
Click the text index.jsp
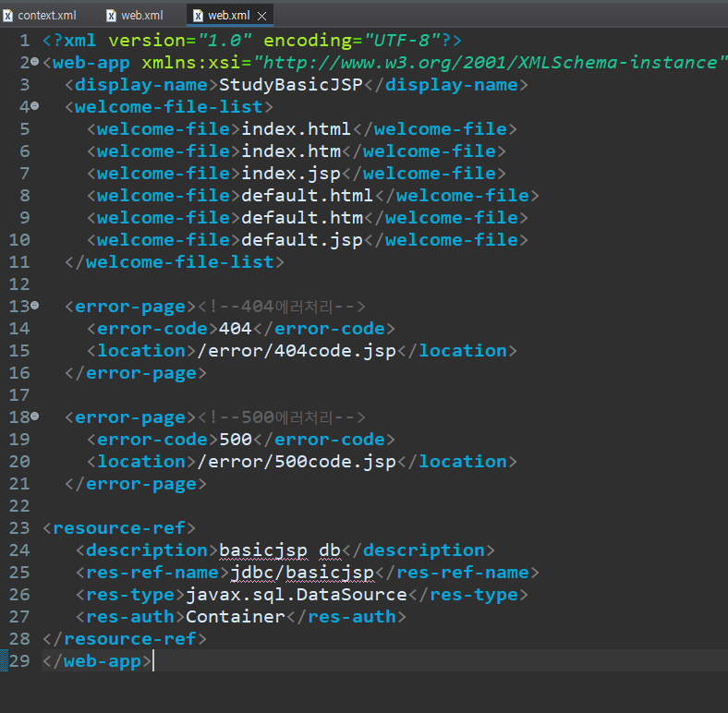click(291, 174)
